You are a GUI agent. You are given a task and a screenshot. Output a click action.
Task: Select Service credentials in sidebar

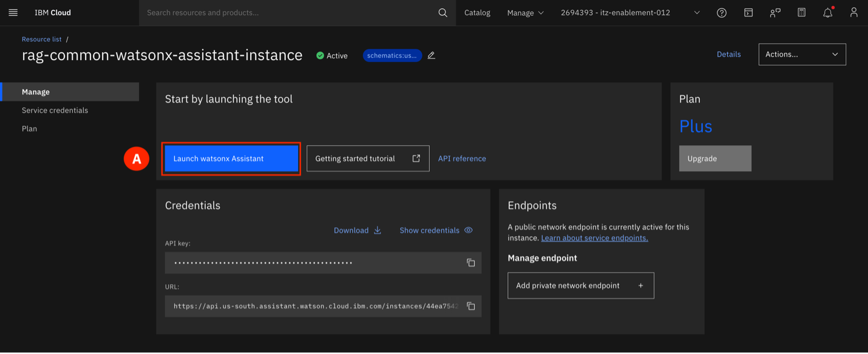pyautogui.click(x=55, y=111)
